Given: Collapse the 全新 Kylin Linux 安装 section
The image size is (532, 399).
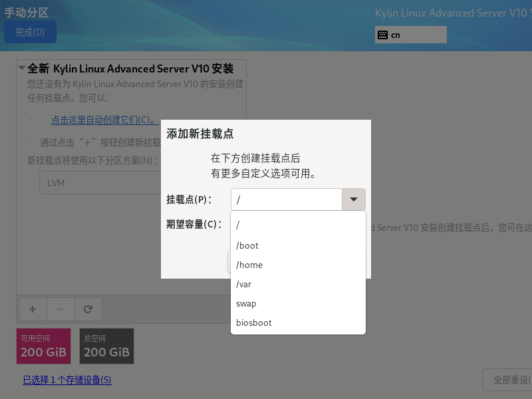Looking at the screenshot, I should click(22, 68).
